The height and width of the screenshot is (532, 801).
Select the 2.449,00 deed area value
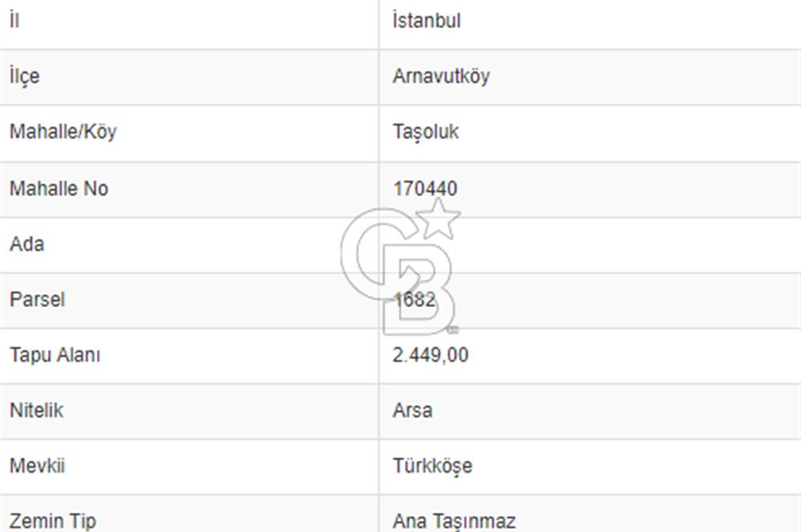(430, 354)
